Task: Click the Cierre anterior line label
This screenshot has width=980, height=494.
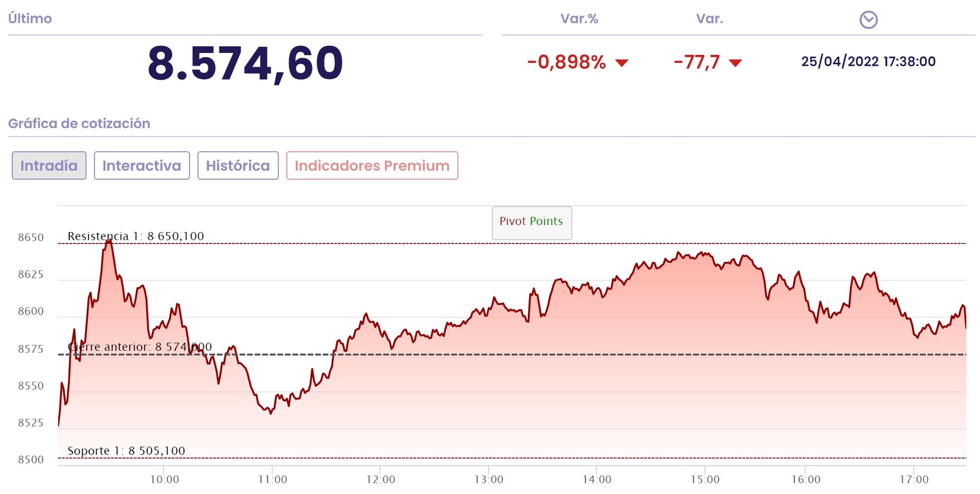Action: [x=140, y=347]
